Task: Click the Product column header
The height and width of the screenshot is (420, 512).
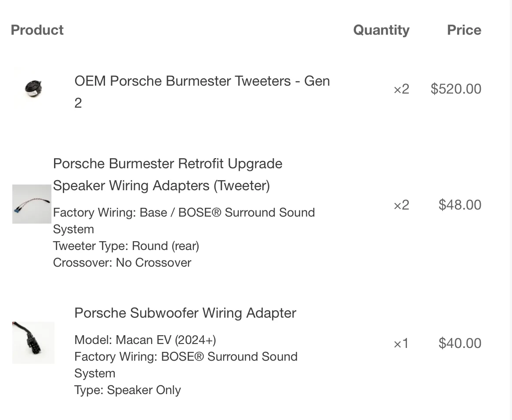Action: point(37,30)
